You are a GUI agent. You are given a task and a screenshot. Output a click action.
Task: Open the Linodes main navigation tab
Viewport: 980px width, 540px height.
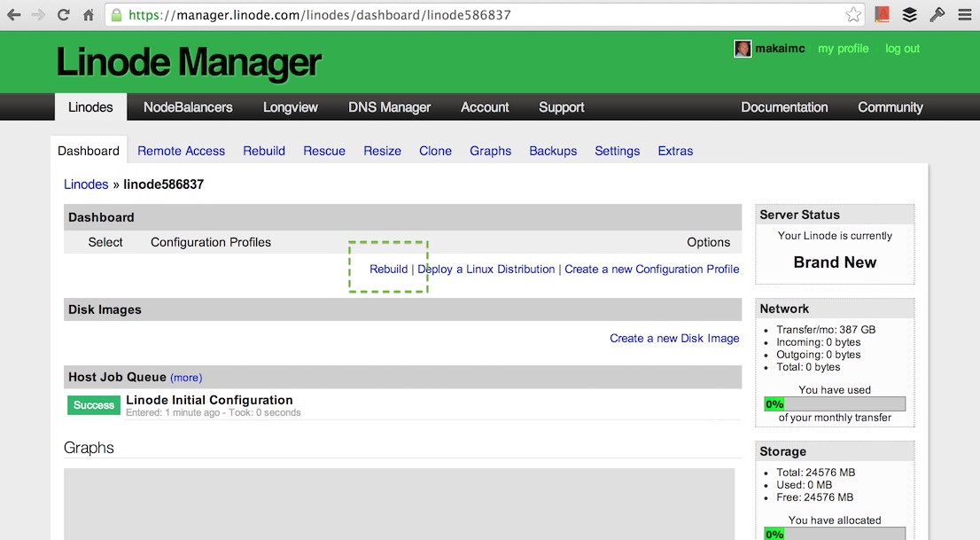pos(90,107)
